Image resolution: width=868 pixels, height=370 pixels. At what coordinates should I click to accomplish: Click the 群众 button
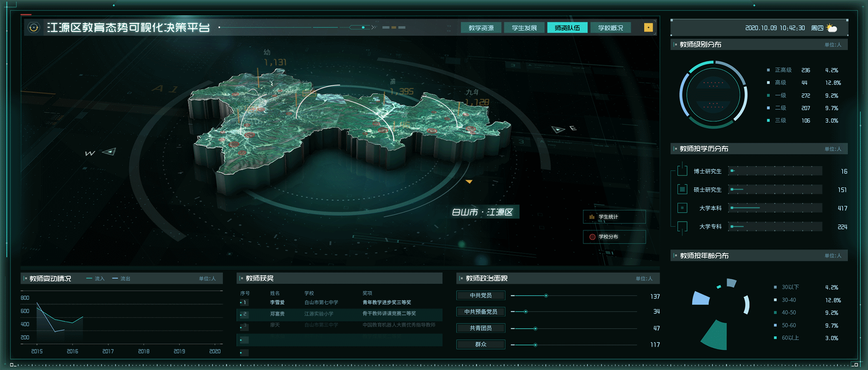click(x=481, y=345)
